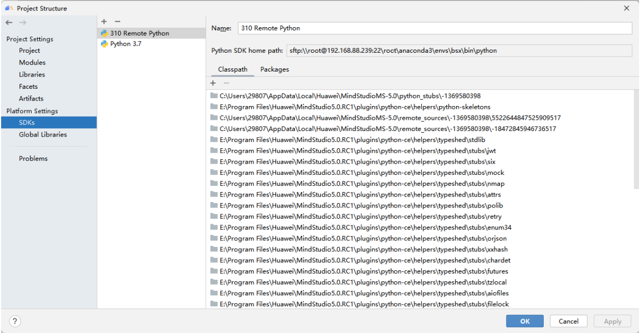Switch to the Packages tab
The height and width of the screenshot is (333, 644).
pos(274,69)
